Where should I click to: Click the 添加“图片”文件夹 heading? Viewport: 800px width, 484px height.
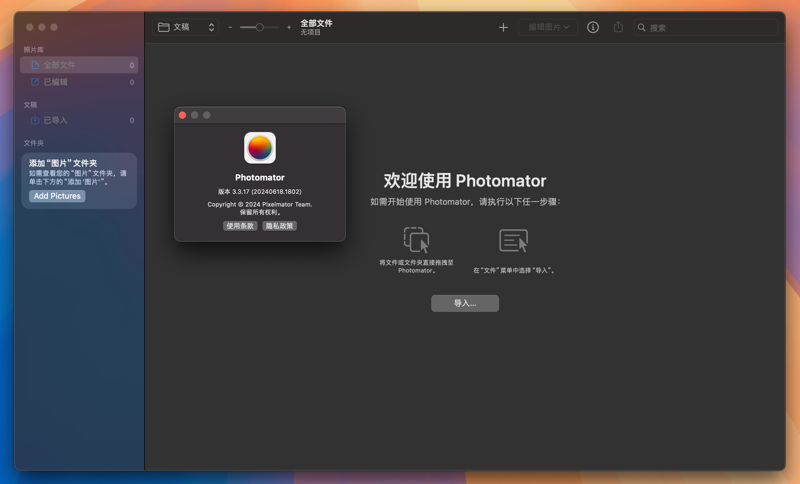pos(63,163)
